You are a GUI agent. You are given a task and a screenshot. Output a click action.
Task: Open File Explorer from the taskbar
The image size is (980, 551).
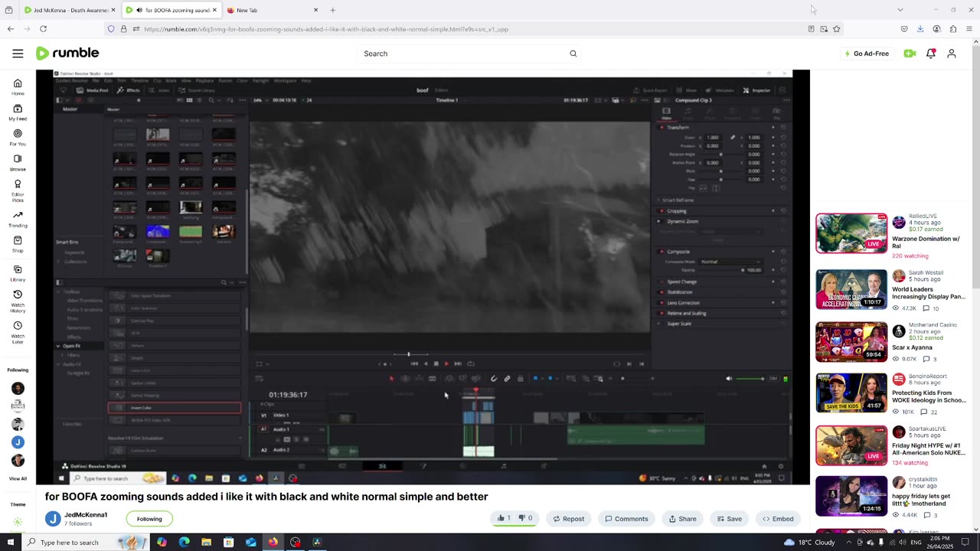(x=207, y=543)
